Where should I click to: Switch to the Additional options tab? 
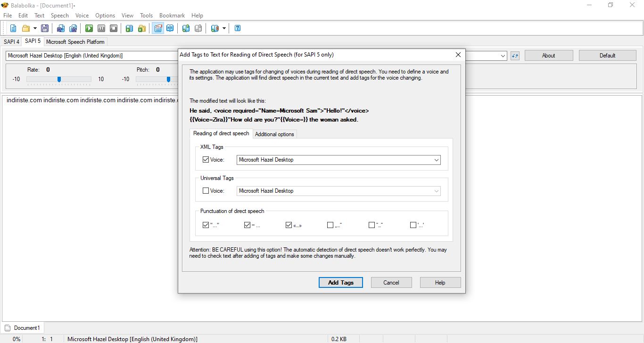[274, 134]
